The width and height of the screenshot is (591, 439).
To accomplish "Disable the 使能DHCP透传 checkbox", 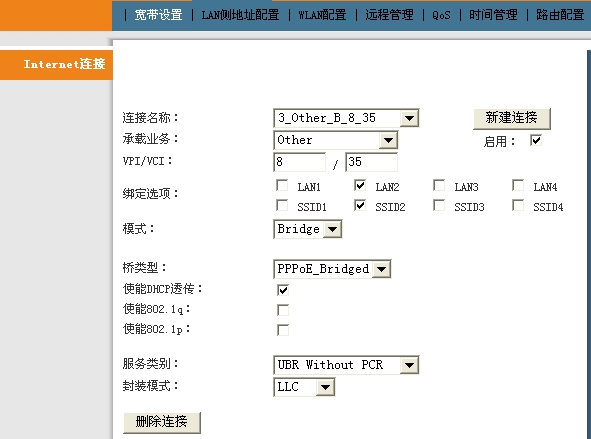I will point(283,290).
